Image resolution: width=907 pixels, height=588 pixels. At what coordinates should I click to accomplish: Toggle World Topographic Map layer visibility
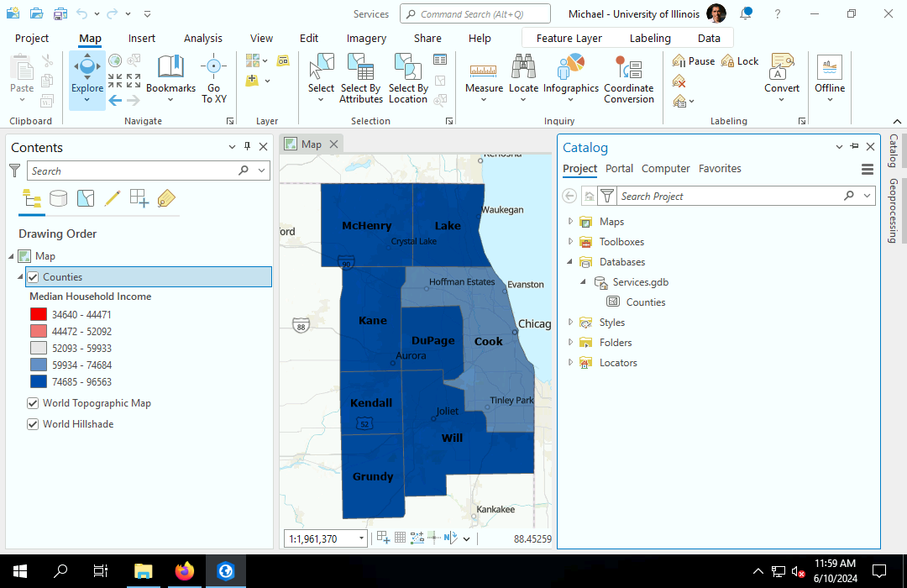click(x=34, y=403)
